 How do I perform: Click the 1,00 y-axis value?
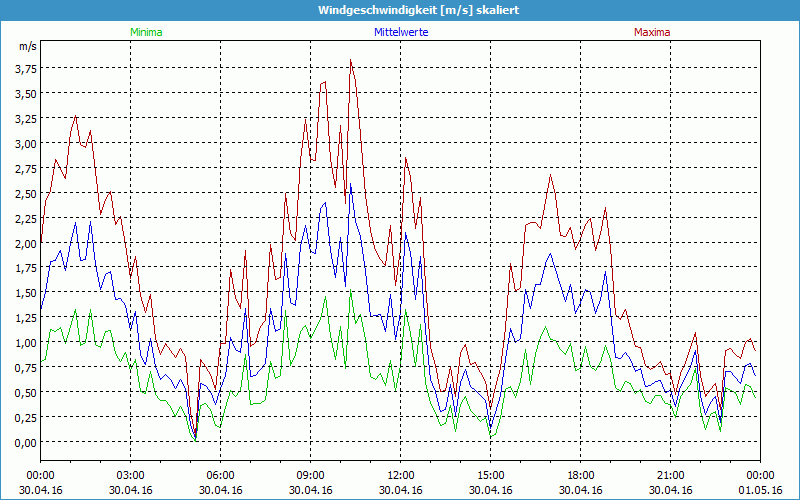[26, 343]
